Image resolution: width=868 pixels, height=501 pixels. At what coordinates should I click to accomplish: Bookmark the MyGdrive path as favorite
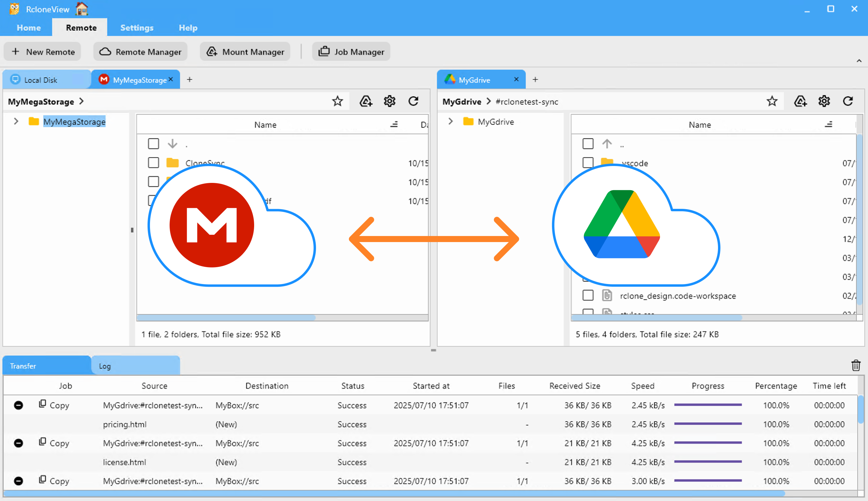[772, 101]
